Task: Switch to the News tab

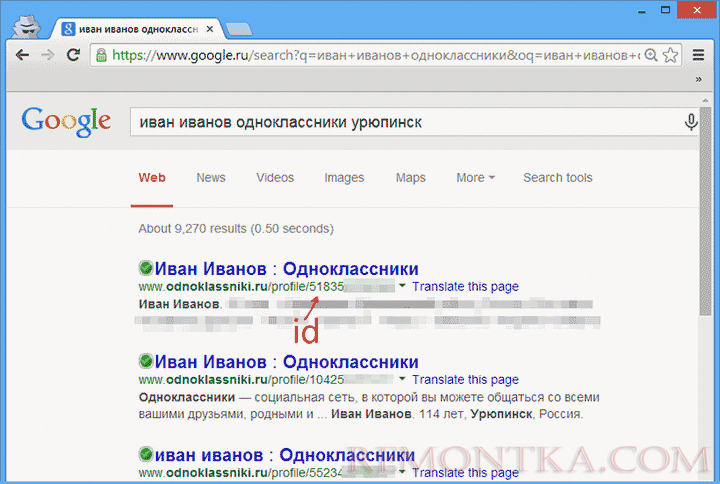Action: (211, 178)
